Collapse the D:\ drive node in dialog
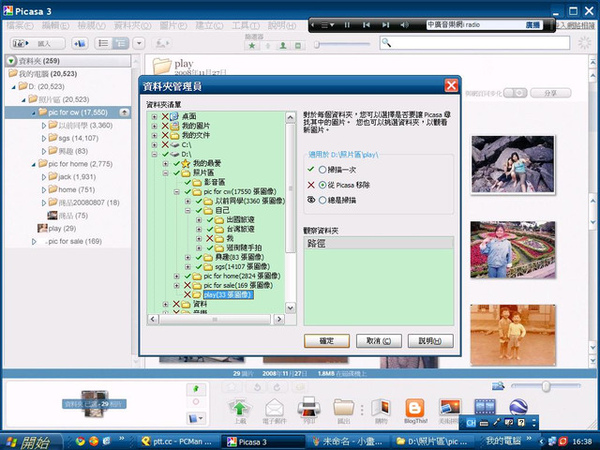This screenshot has height=450, width=600. click(154, 154)
